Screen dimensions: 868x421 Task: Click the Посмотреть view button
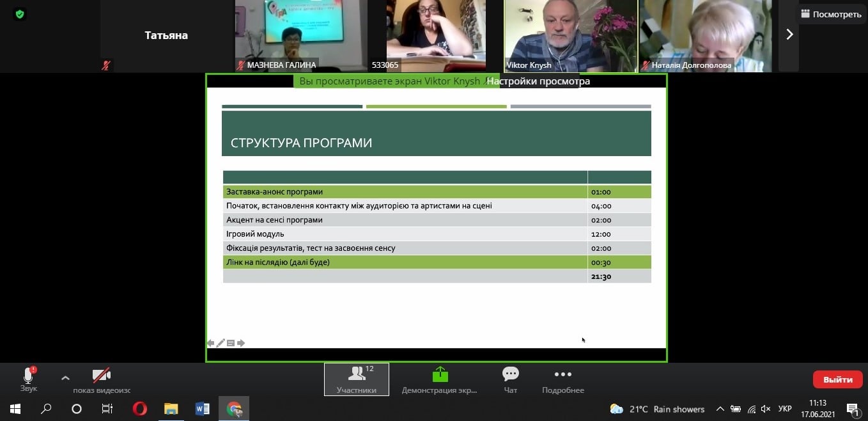click(x=831, y=14)
